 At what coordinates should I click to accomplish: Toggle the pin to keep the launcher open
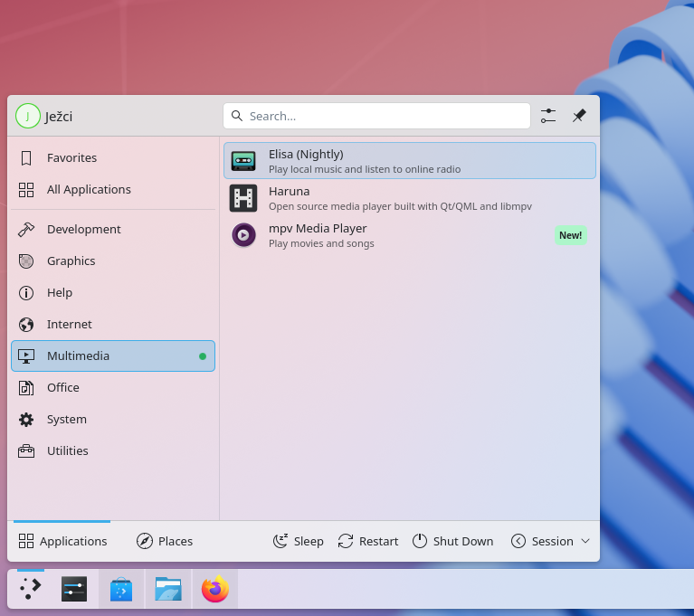point(579,116)
